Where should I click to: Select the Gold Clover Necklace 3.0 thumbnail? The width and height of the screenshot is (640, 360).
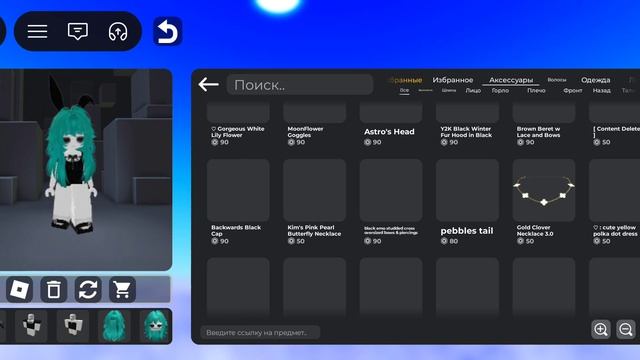coord(544,190)
